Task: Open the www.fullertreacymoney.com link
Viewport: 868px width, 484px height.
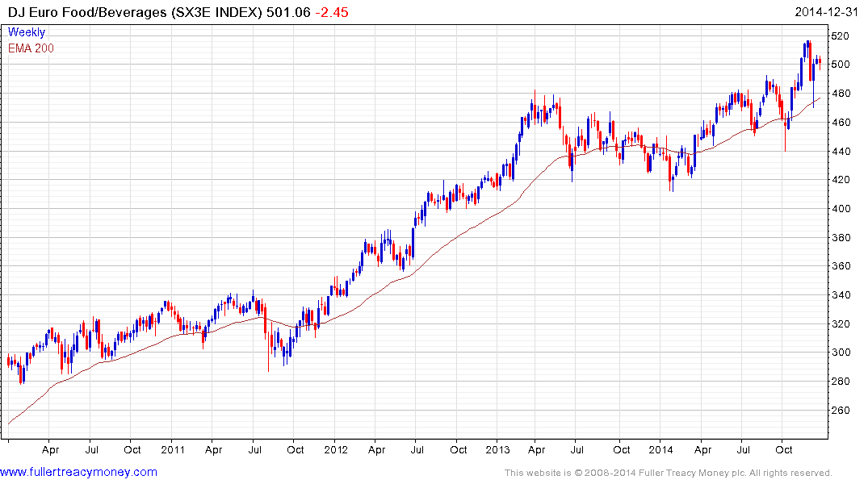Action: tap(78, 472)
